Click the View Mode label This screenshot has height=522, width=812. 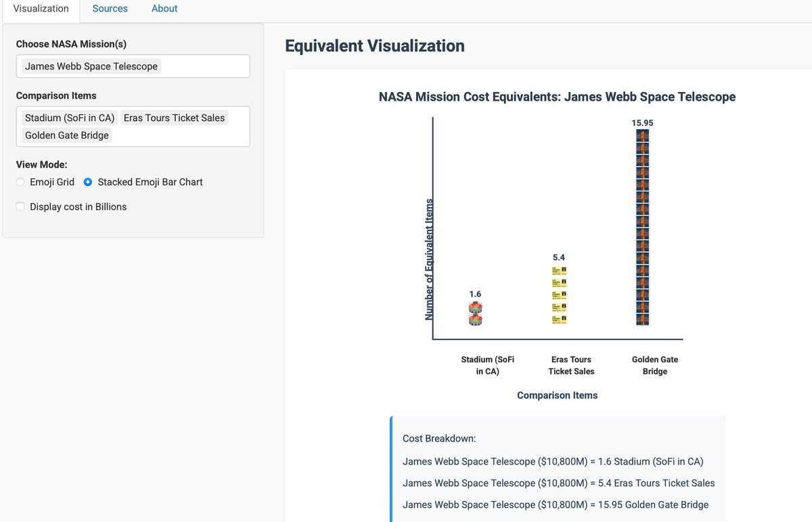(x=42, y=164)
